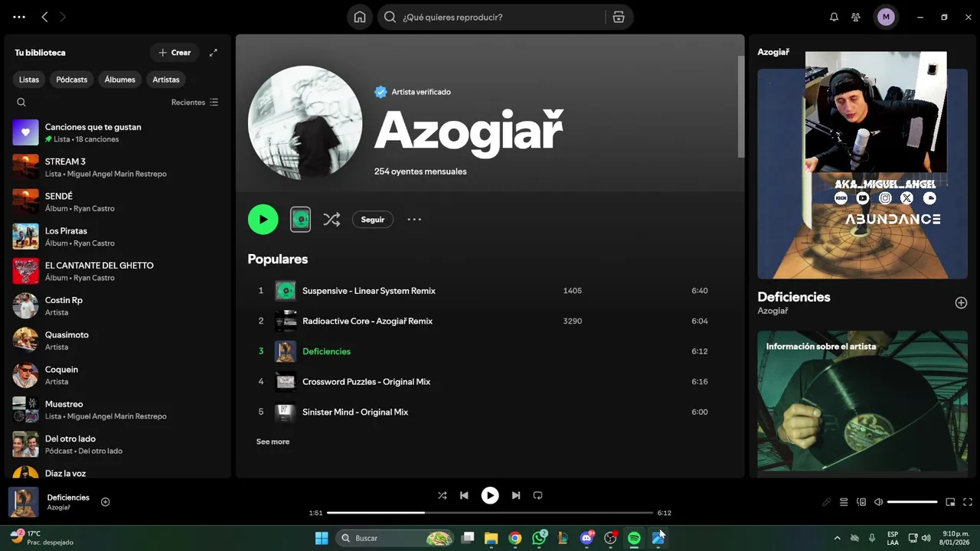The image size is (980, 551).
Task: Expand Tu biblioteca to full screen
Action: 214,53
